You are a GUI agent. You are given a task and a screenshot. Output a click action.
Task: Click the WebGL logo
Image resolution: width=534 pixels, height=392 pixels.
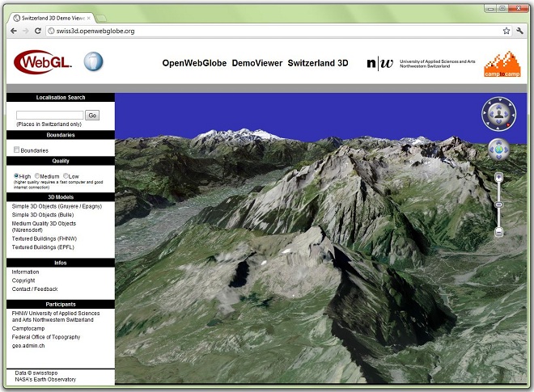tap(43, 62)
